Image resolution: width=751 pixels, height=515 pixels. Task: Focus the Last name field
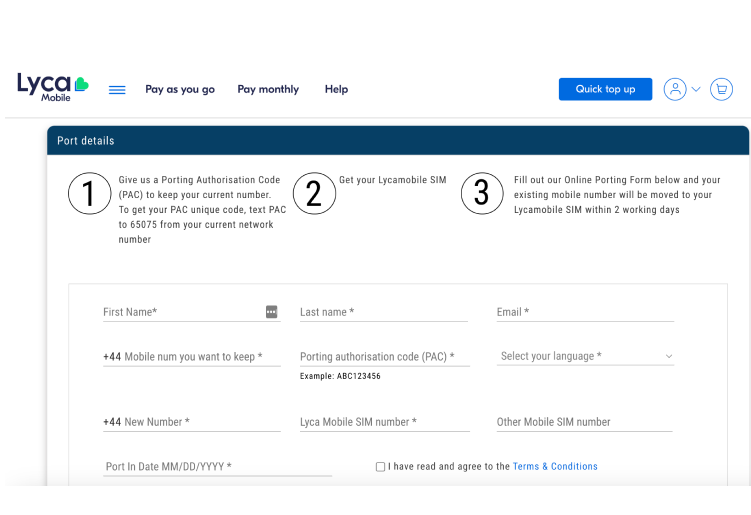tap(383, 312)
